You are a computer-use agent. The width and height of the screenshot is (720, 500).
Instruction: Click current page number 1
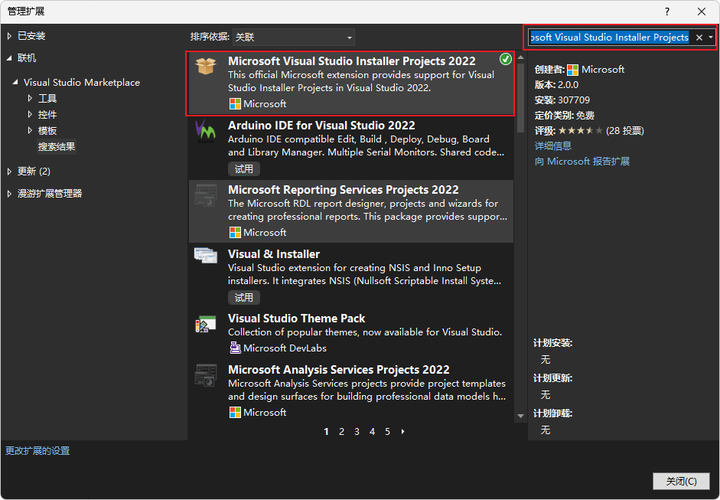point(326,432)
